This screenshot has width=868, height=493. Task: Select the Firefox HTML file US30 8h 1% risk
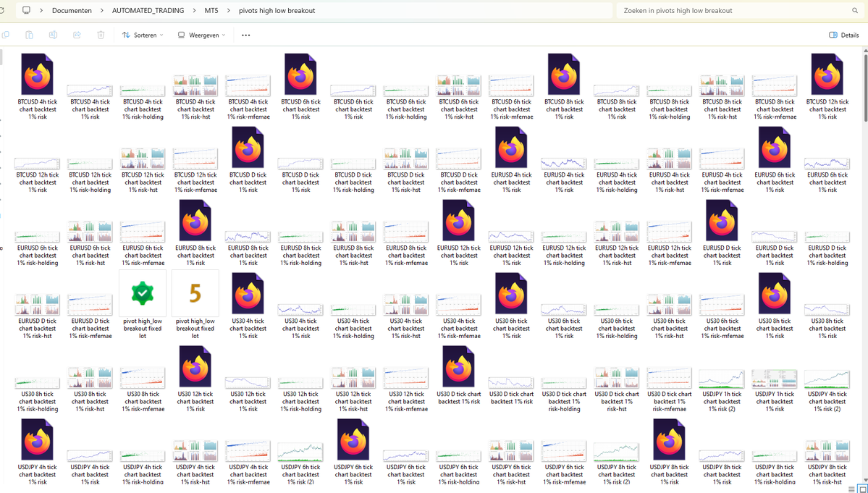pyautogui.click(x=775, y=293)
